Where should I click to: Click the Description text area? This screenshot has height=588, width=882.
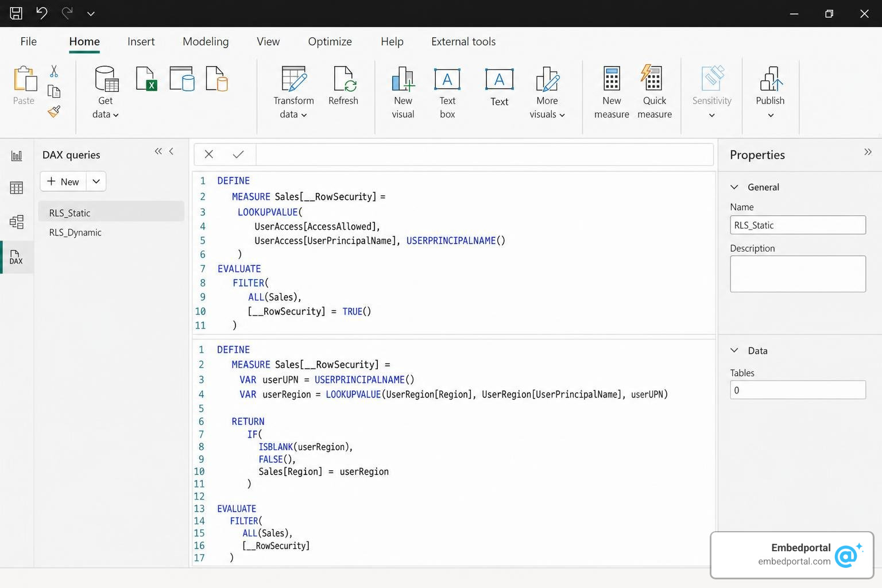[x=798, y=274]
